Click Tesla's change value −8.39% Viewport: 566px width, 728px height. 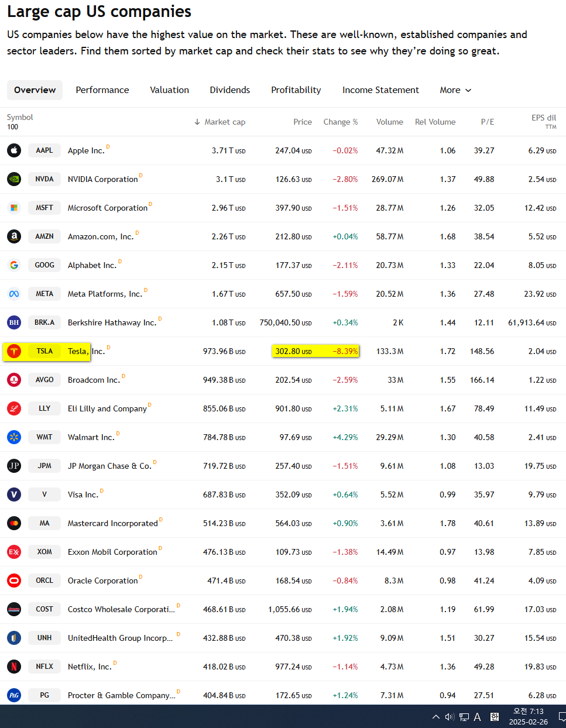coord(345,351)
